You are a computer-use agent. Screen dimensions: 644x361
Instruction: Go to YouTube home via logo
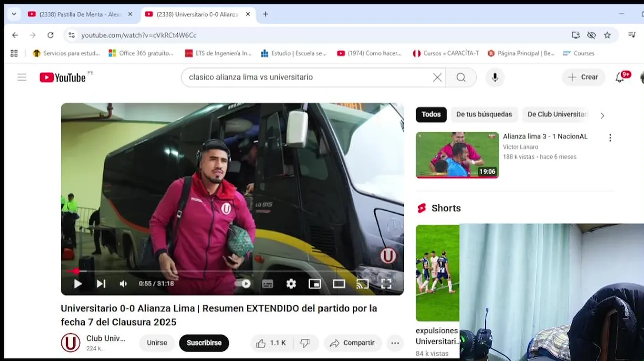tap(63, 77)
